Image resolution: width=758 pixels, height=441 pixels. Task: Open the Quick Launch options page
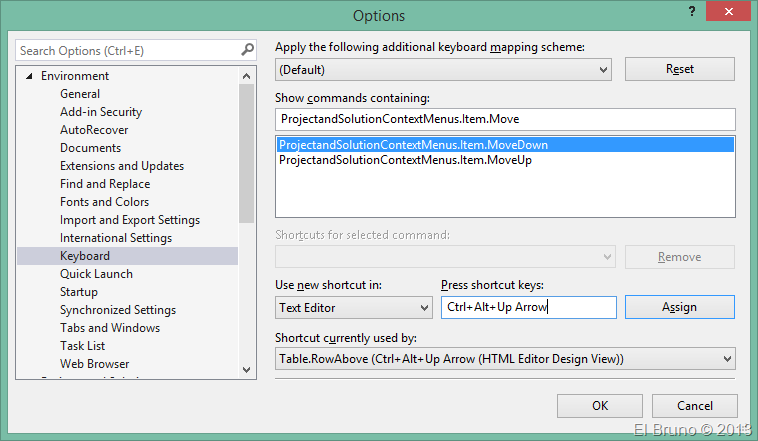click(96, 274)
